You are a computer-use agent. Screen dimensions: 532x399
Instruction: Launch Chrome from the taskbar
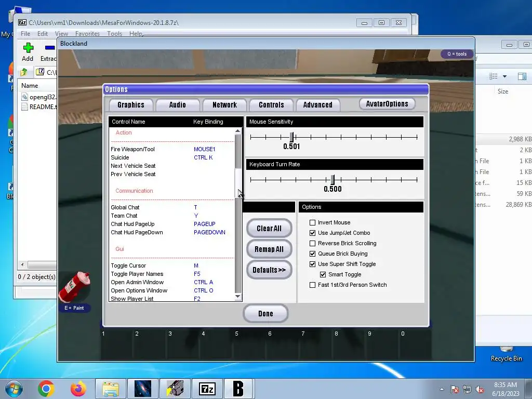pyautogui.click(x=46, y=389)
